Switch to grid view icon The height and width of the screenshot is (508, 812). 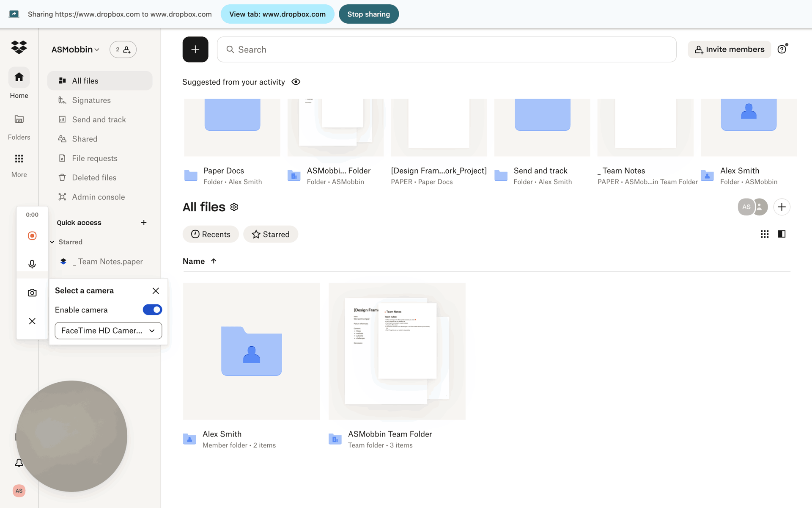765,234
